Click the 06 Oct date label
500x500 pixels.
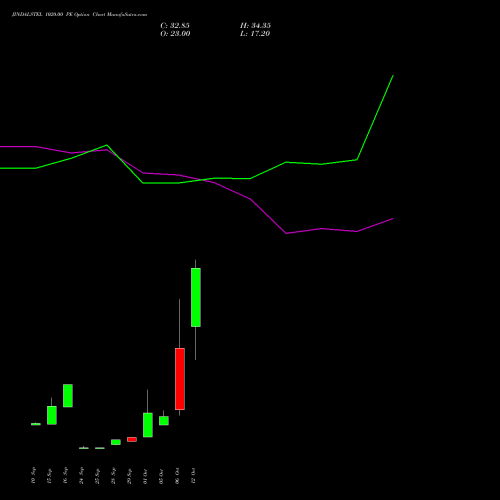click(x=177, y=476)
